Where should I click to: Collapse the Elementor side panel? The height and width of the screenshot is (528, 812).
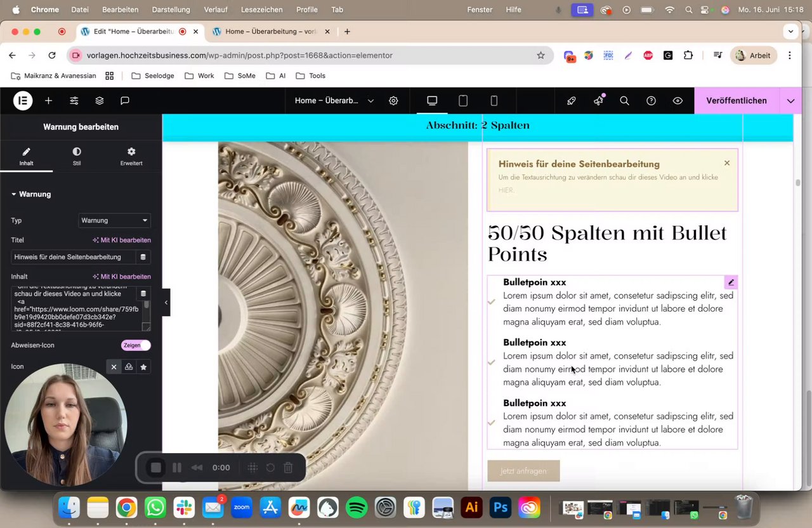(x=166, y=303)
